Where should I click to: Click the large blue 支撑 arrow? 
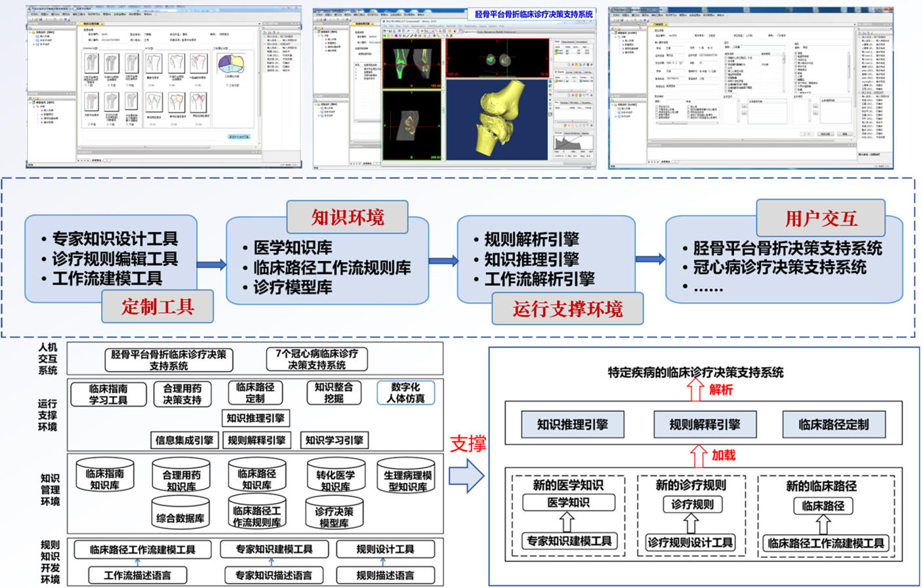pyautogui.click(x=466, y=476)
